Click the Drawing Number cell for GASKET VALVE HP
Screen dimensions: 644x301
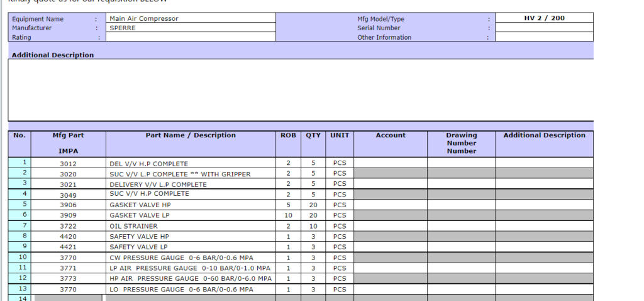pyautogui.click(x=461, y=205)
